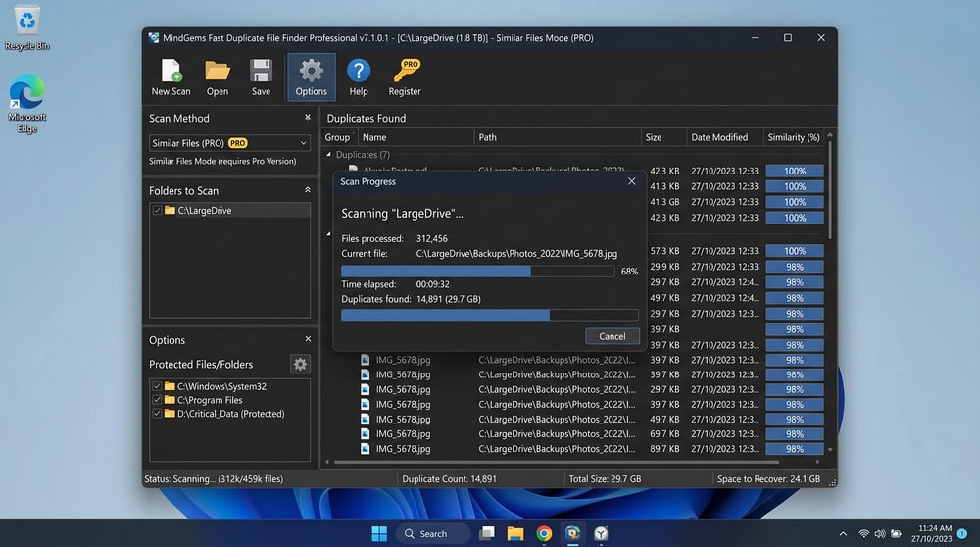Click the Save floppy disk icon
The width and height of the screenshot is (980, 547).
pos(261,77)
